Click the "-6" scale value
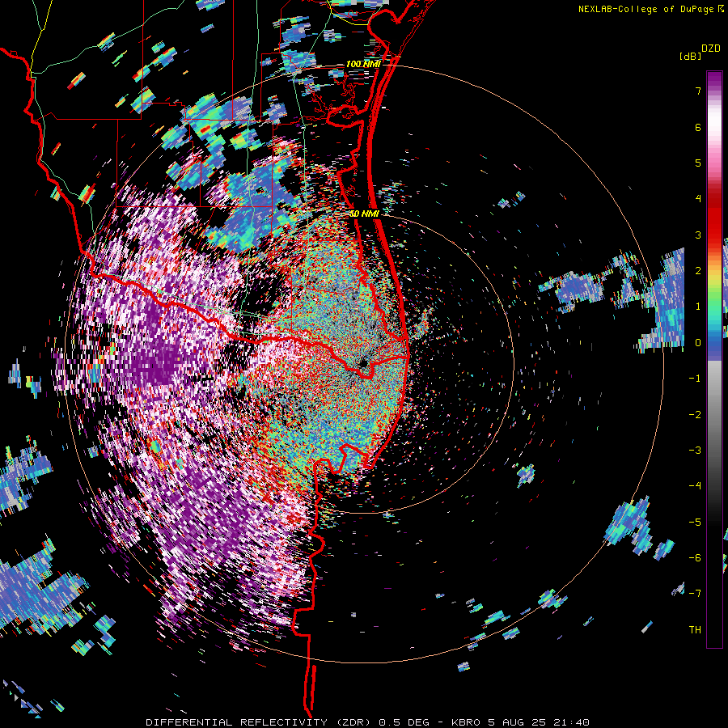 pyautogui.click(x=695, y=558)
